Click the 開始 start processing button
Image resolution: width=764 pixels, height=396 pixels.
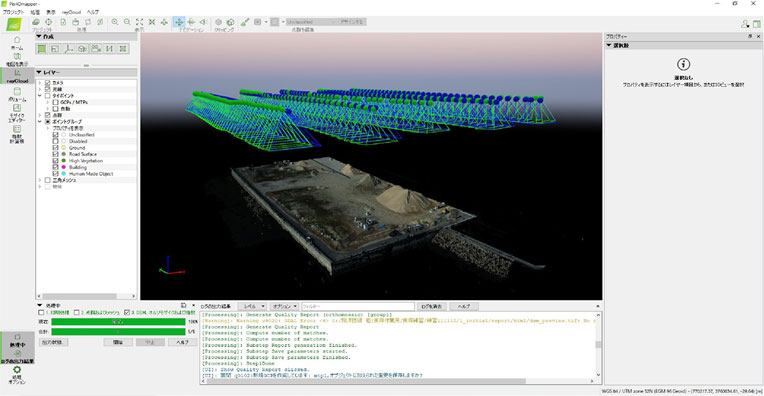click(x=118, y=342)
